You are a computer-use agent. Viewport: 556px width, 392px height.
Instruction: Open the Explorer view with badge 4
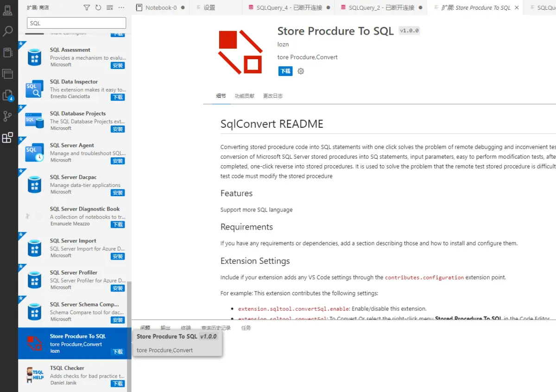point(8,95)
